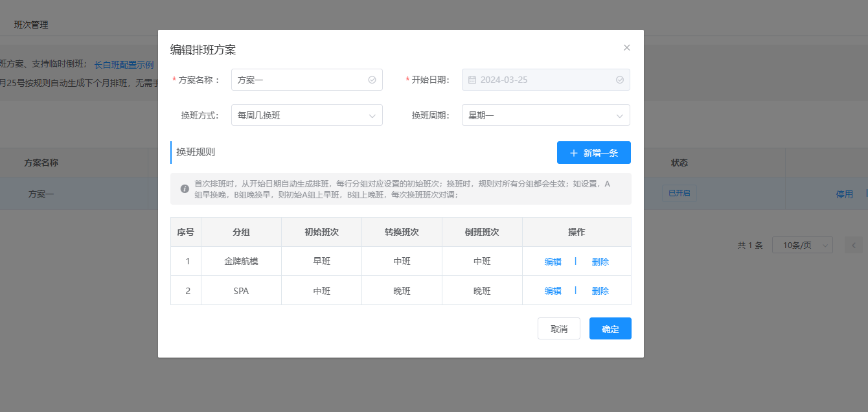Click the 序号 column header
The height and width of the screenshot is (412, 868).
(x=186, y=232)
